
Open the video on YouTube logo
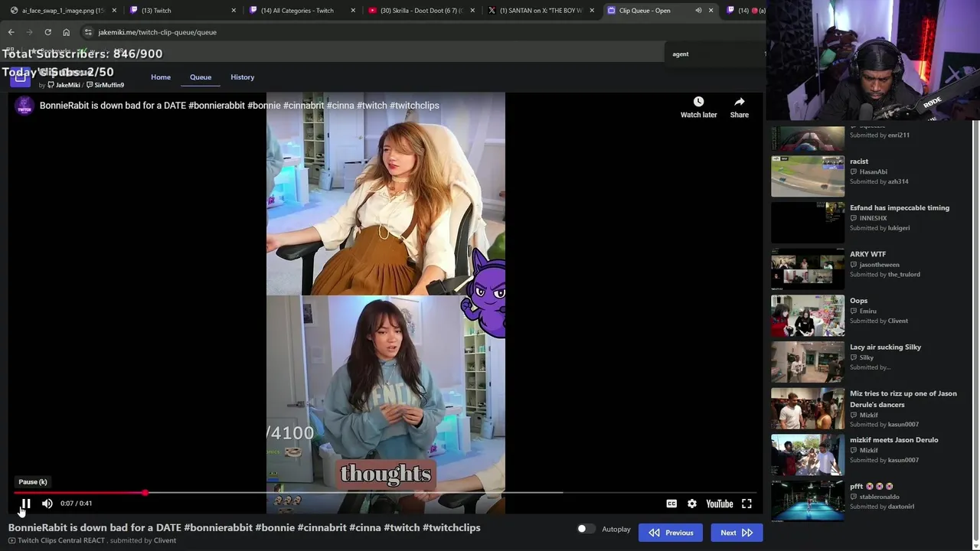pos(720,504)
